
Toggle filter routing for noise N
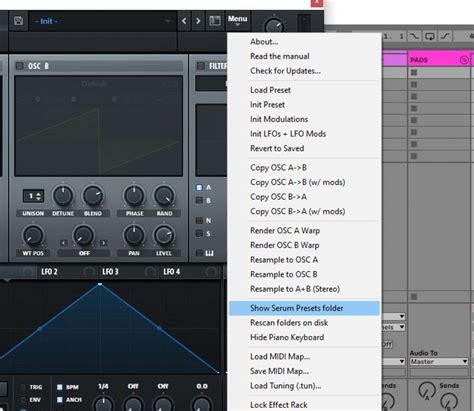coord(199,220)
